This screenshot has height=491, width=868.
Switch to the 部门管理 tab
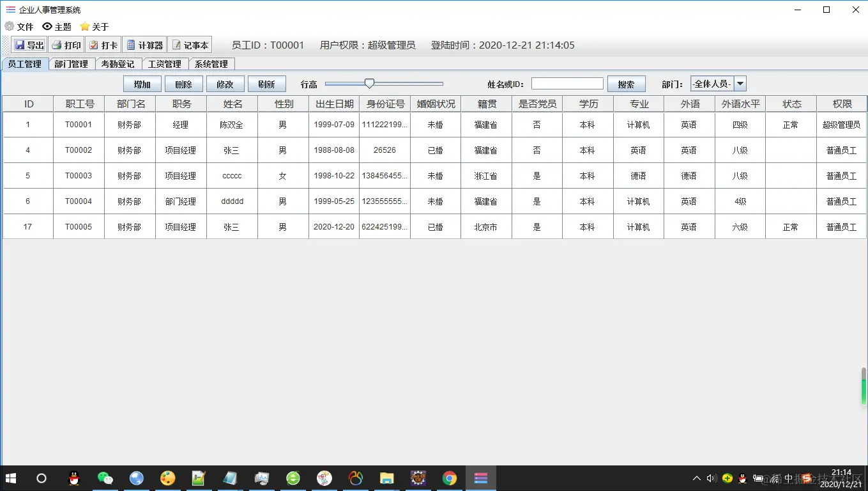point(71,63)
